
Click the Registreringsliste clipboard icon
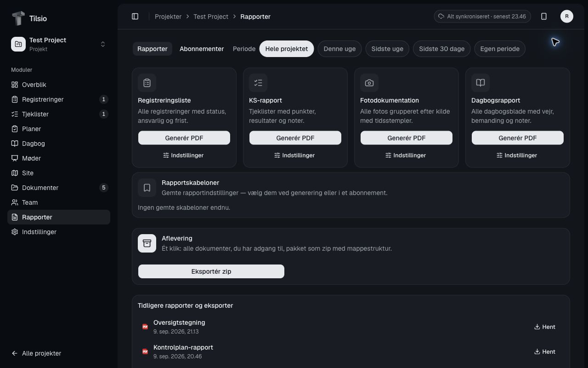tap(147, 83)
